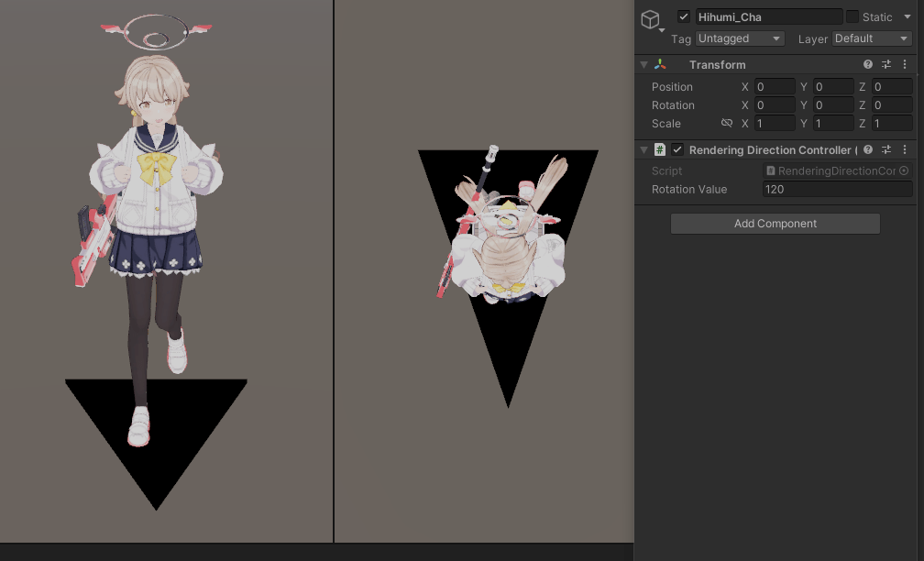Click Scale Y value field
Viewport: 924px width, 561px height.
click(x=834, y=123)
